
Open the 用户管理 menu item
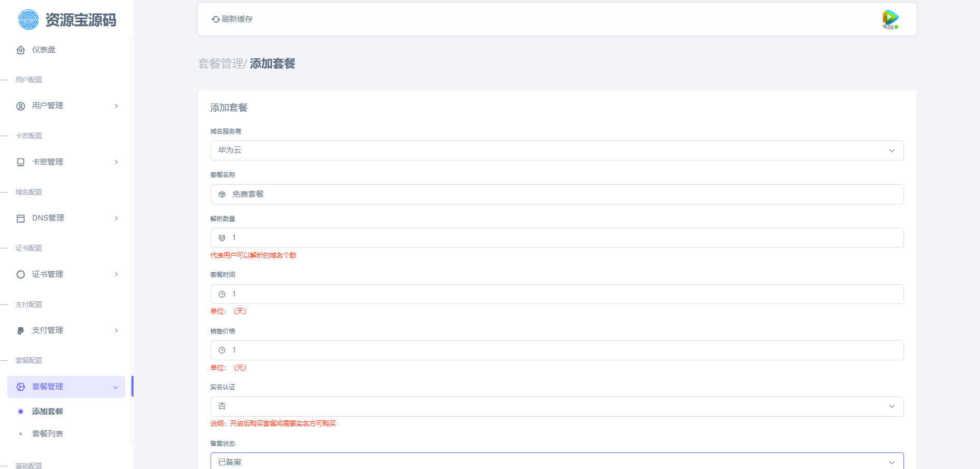click(66, 106)
